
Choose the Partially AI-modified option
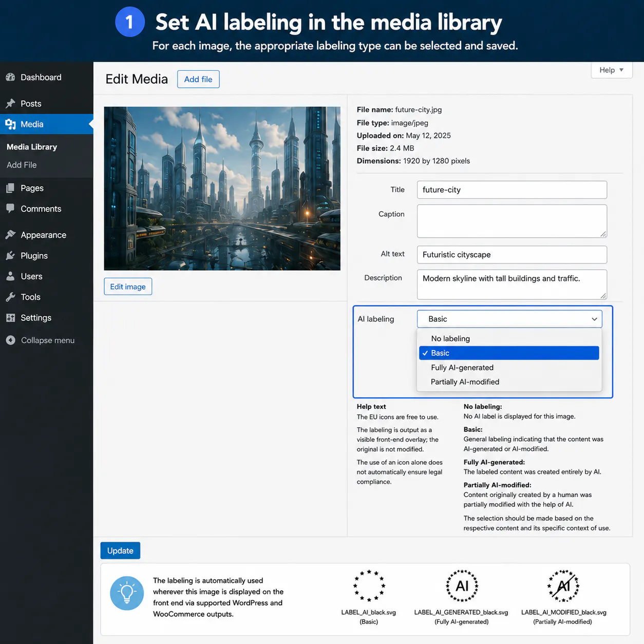point(509,382)
